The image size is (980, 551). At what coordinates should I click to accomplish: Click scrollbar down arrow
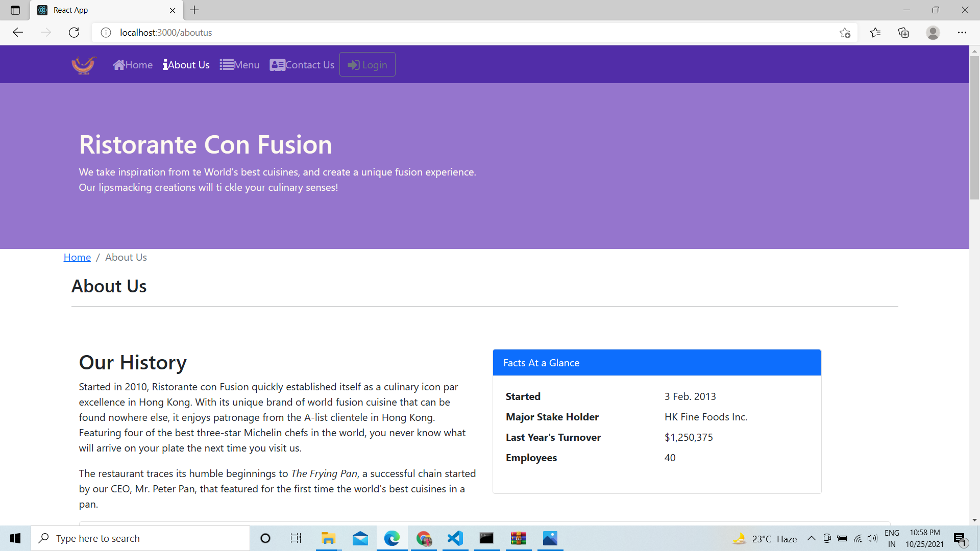tap(974, 520)
